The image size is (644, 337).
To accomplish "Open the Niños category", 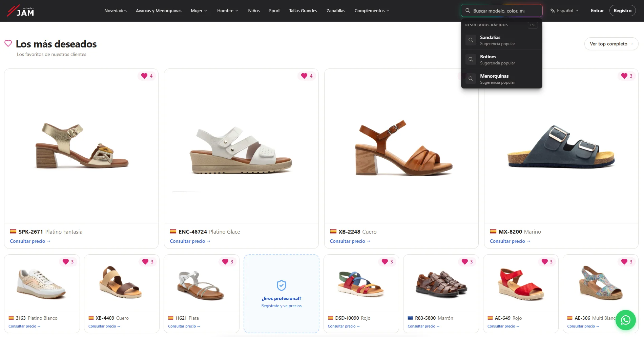I will click(254, 11).
